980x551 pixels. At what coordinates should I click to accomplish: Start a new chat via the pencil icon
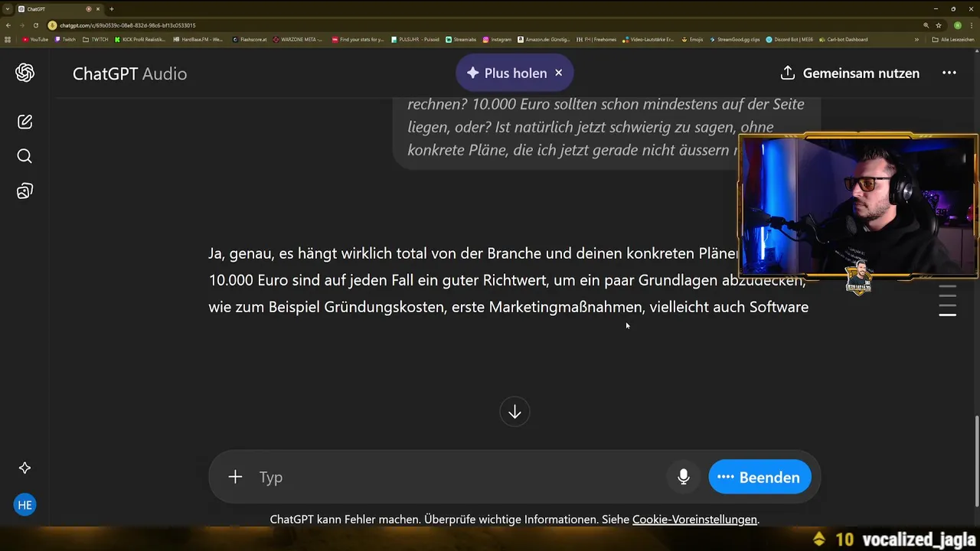pyautogui.click(x=24, y=122)
